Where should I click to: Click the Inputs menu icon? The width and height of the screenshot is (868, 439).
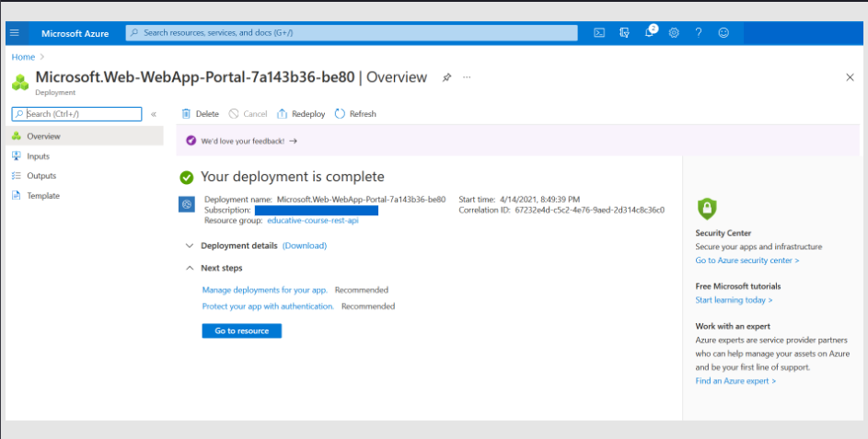pos(16,156)
